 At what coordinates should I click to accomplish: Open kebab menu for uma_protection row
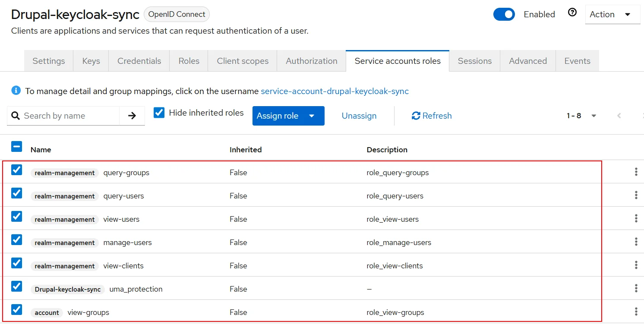coord(636,289)
